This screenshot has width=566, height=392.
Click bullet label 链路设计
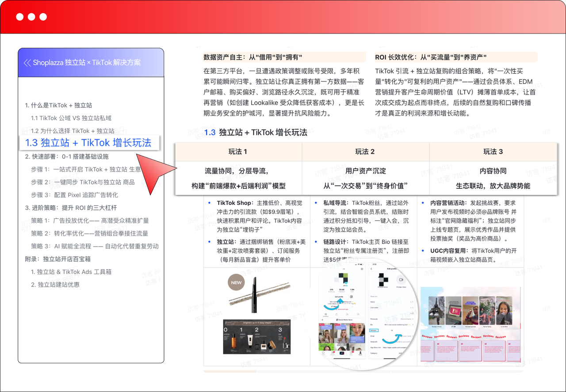point(336,242)
